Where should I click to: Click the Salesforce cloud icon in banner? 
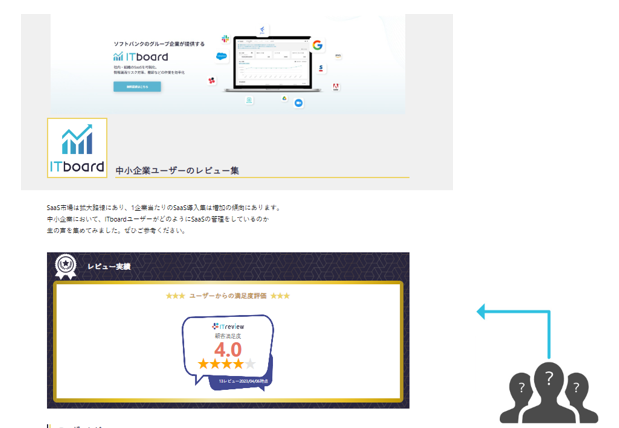tap(221, 56)
